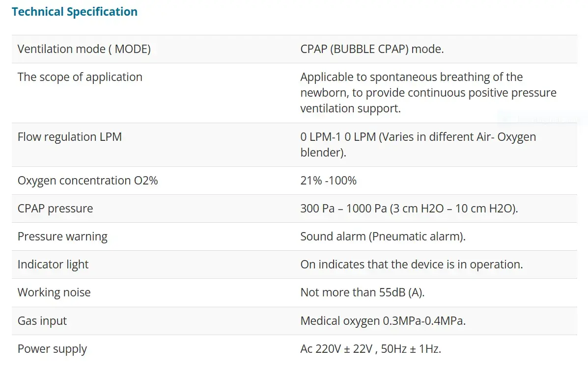Click the Sound alarm (Pneumatic alarm) text

pos(383,237)
